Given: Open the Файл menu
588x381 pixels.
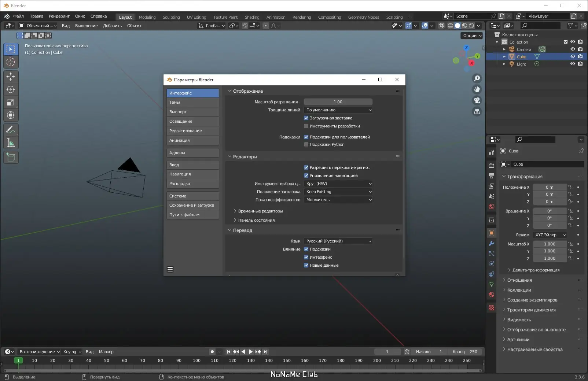Looking at the screenshot, I should [x=18, y=16].
